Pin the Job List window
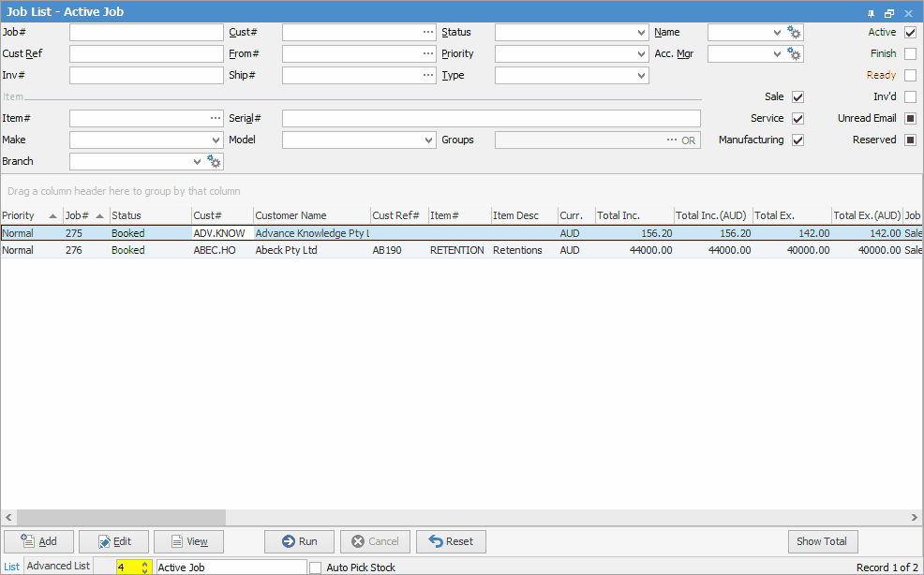The height and width of the screenshot is (575, 924). tap(871, 13)
